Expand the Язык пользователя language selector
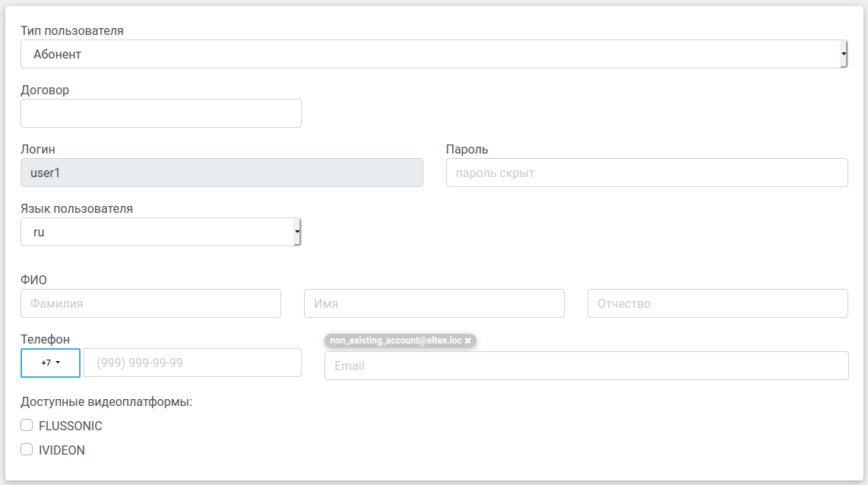The width and height of the screenshot is (868, 485). click(160, 233)
